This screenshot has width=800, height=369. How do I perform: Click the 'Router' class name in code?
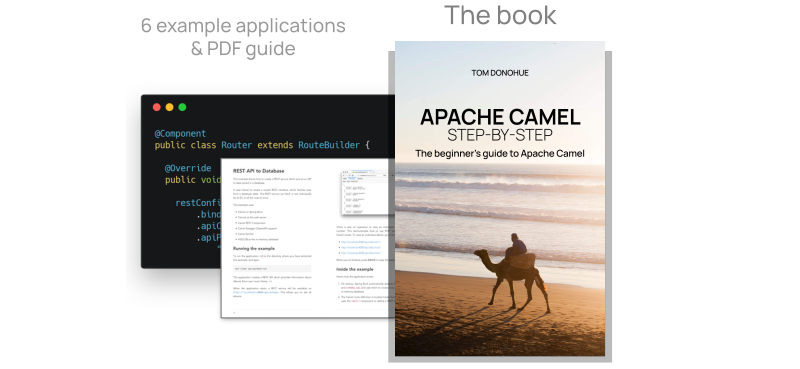click(x=236, y=145)
